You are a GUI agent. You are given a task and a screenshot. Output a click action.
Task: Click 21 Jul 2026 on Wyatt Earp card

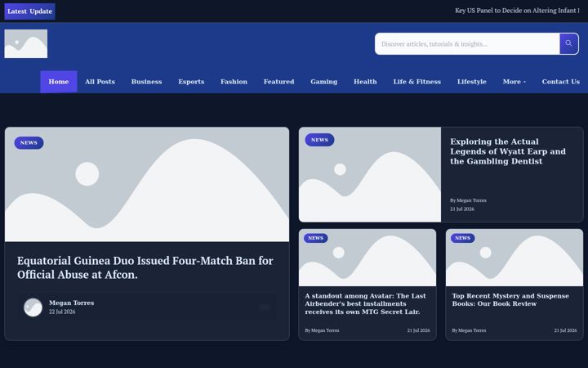click(x=462, y=209)
